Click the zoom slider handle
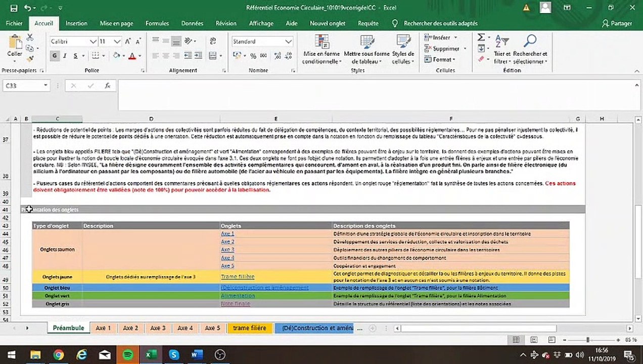Screen dimensions: 643x364 pos(587,340)
